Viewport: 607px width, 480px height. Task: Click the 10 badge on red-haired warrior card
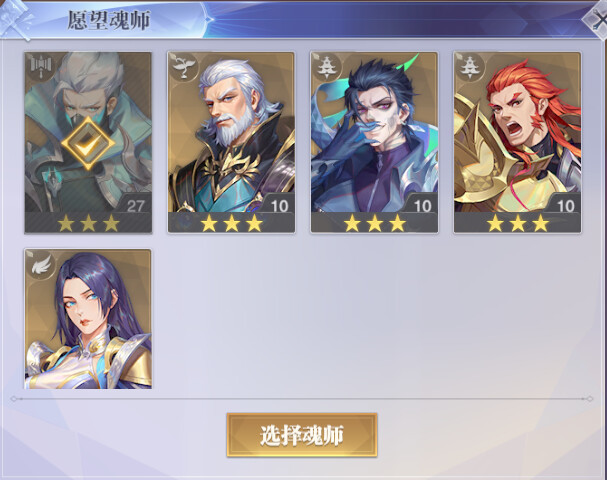point(566,206)
